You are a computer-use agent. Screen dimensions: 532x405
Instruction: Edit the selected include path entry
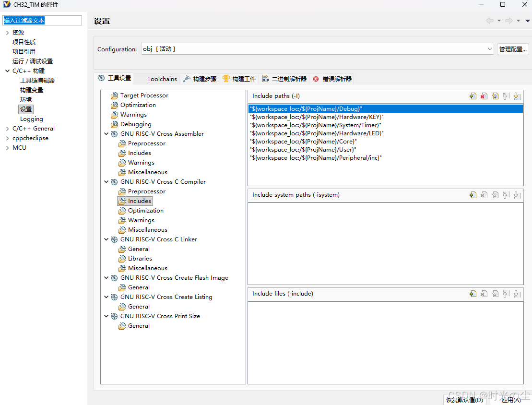click(x=496, y=96)
